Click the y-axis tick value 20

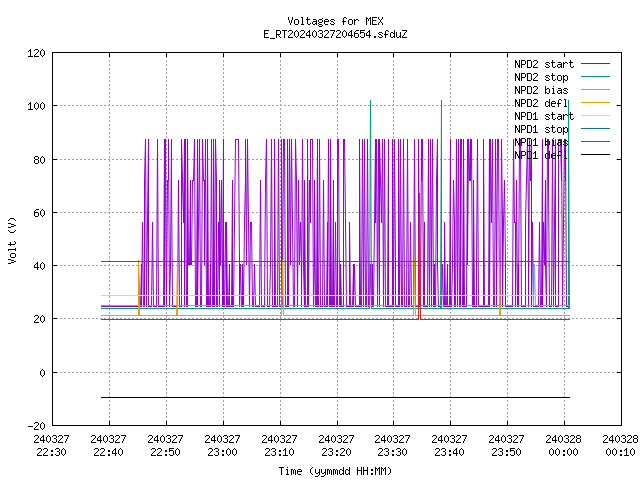pyautogui.click(x=39, y=319)
